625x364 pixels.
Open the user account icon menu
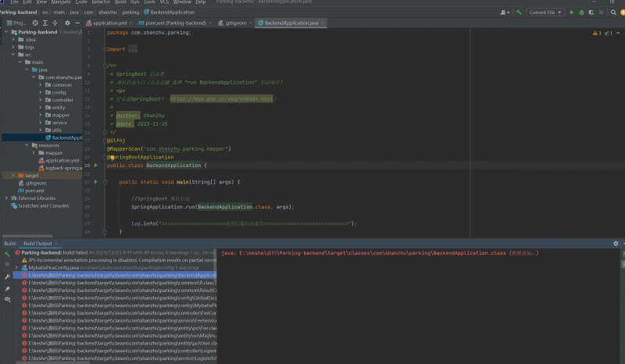coord(505,12)
